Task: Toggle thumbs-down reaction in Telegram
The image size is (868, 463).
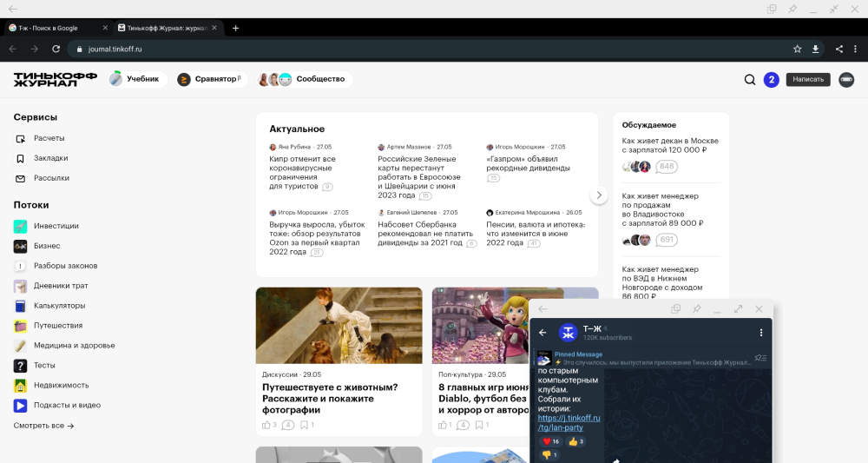Action: pyautogui.click(x=549, y=454)
